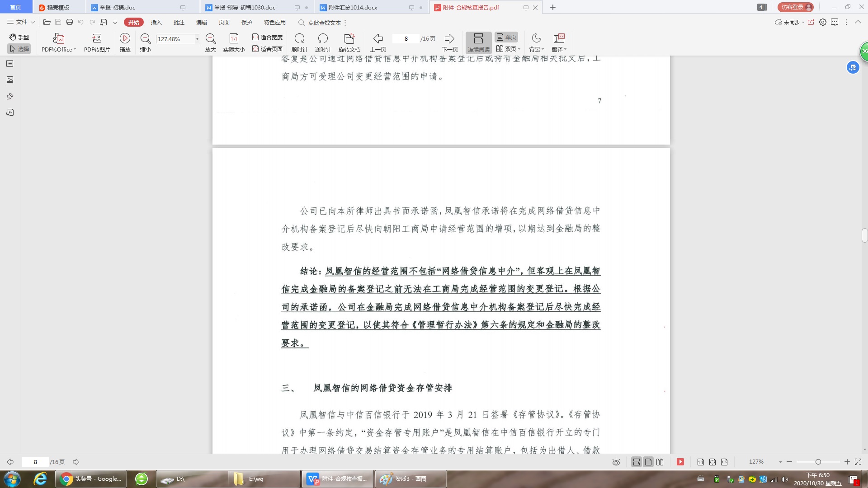Screen dimensions: 868x488
Task: Rotate the page 逆时针
Action: point(323,43)
